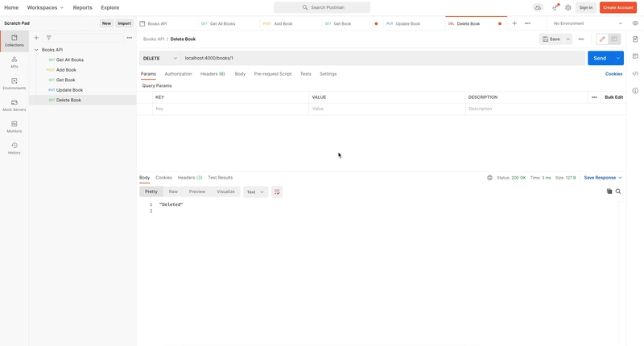
Task: Open the Collections sidebar panel
Action: 14,40
